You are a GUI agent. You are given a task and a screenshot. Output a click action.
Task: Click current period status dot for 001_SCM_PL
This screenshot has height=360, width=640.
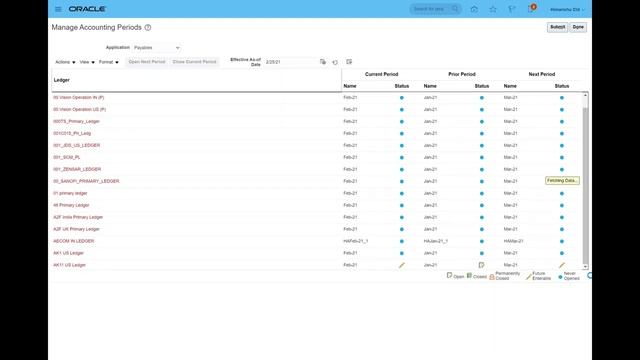point(402,158)
